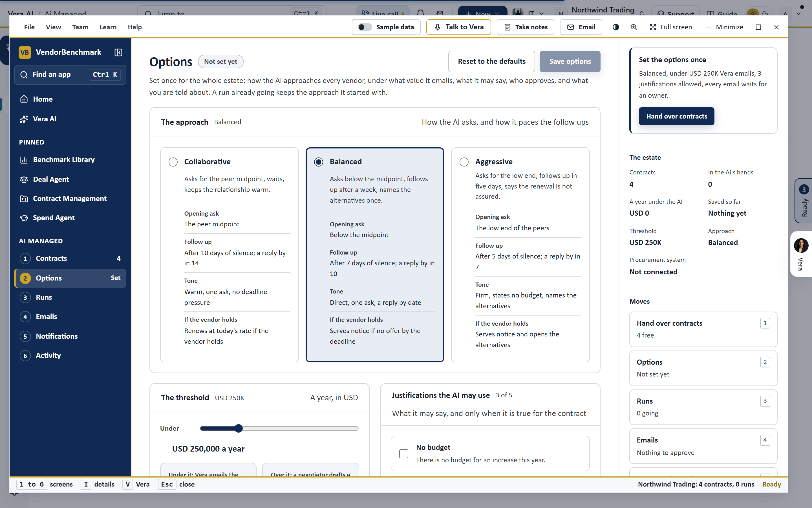The width and height of the screenshot is (812, 508).
Task: Go to Runs screen in sidebar
Action: point(70,297)
